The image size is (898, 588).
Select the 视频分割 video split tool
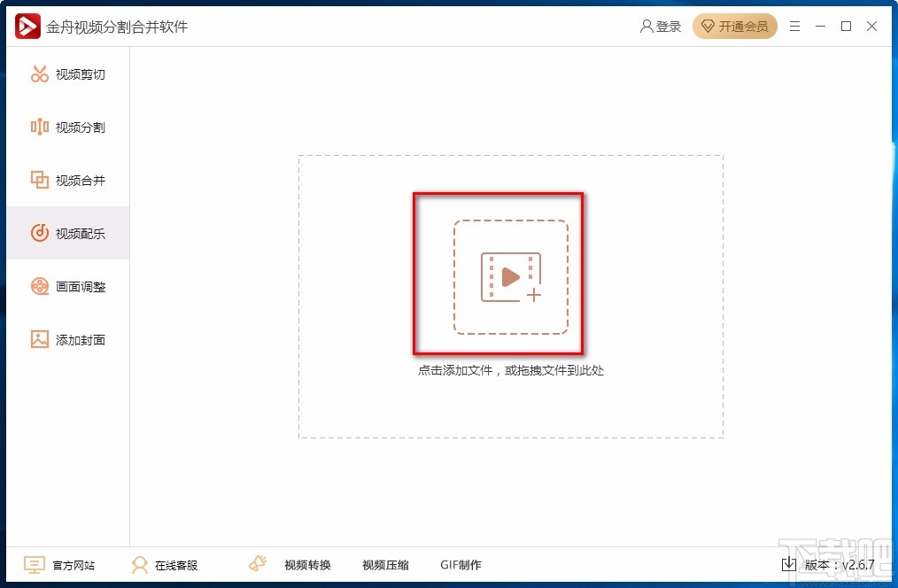[x=66, y=127]
